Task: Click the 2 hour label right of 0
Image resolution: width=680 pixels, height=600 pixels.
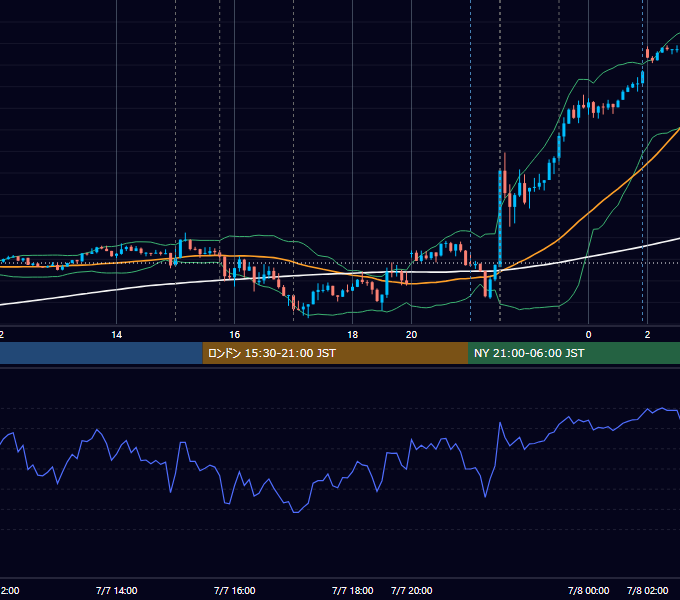Action: [647, 335]
